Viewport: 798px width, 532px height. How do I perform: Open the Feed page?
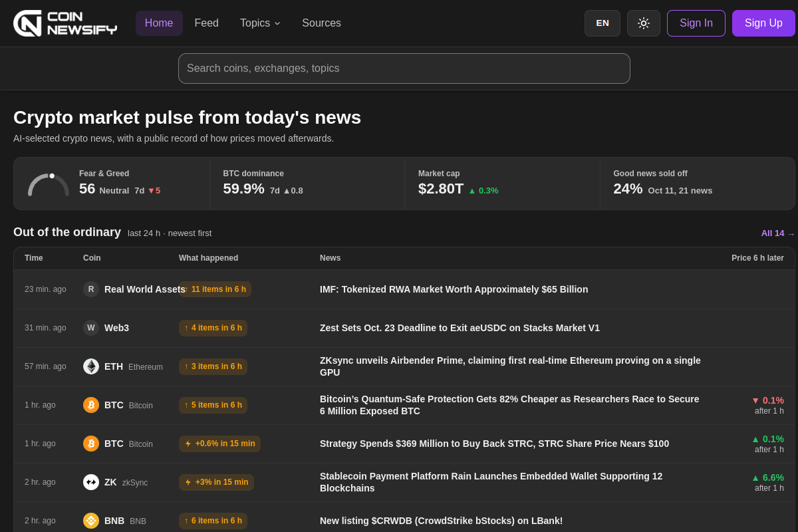[x=207, y=23]
